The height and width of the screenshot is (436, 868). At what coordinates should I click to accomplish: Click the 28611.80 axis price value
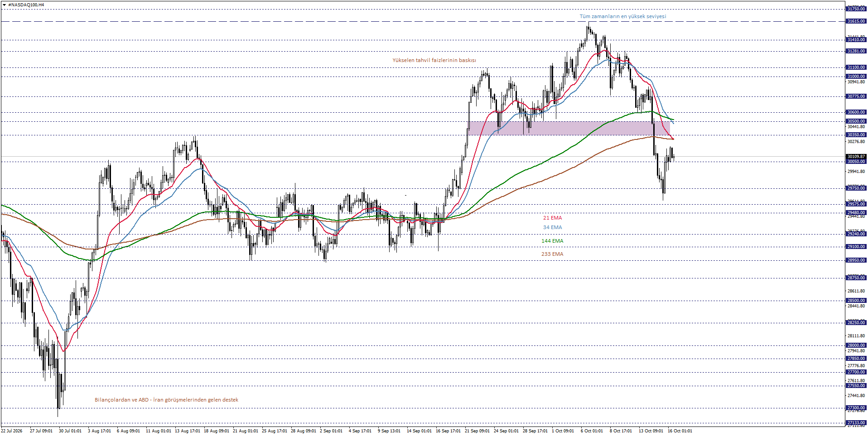tap(856, 291)
